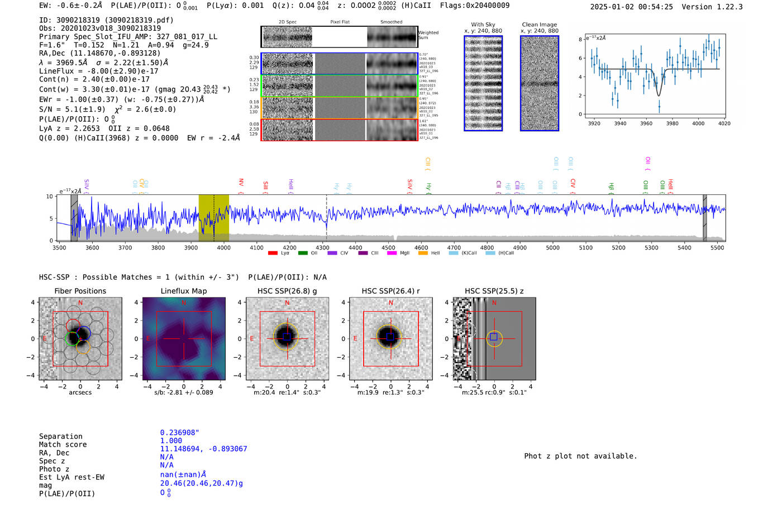This screenshot has width=782, height=532.
Task: Select the Lineflux Map panel
Action: pyautogui.click(x=184, y=339)
